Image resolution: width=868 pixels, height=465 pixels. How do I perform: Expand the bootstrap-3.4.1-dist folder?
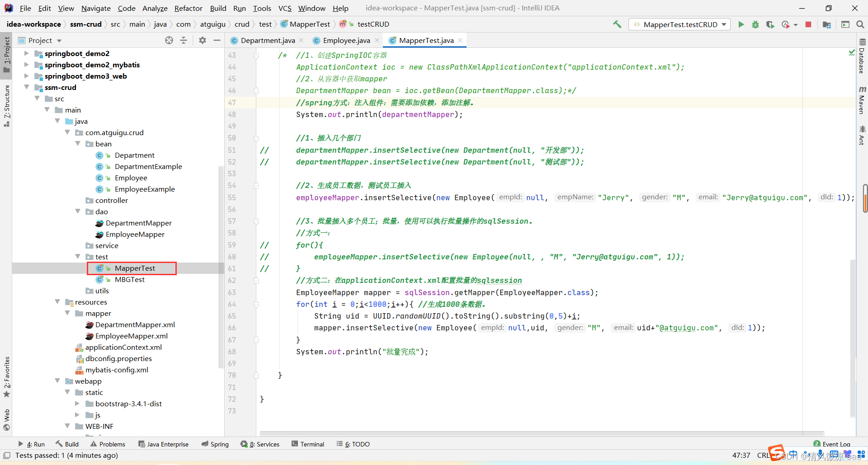click(x=78, y=404)
